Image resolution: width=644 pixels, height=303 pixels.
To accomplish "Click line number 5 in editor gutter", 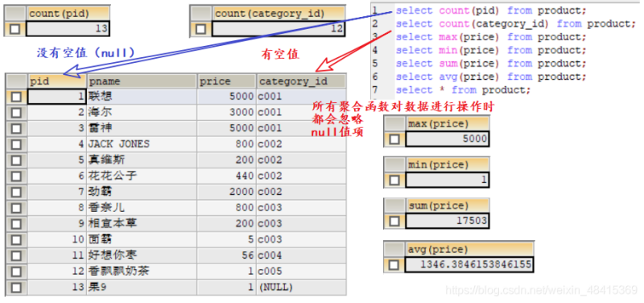I will pos(375,64).
